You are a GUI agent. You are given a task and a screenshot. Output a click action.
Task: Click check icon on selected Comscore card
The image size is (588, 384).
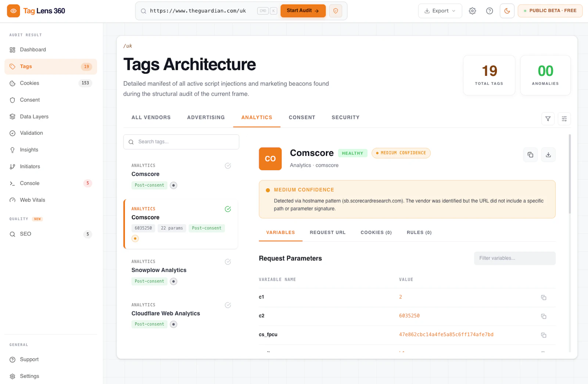(228, 209)
